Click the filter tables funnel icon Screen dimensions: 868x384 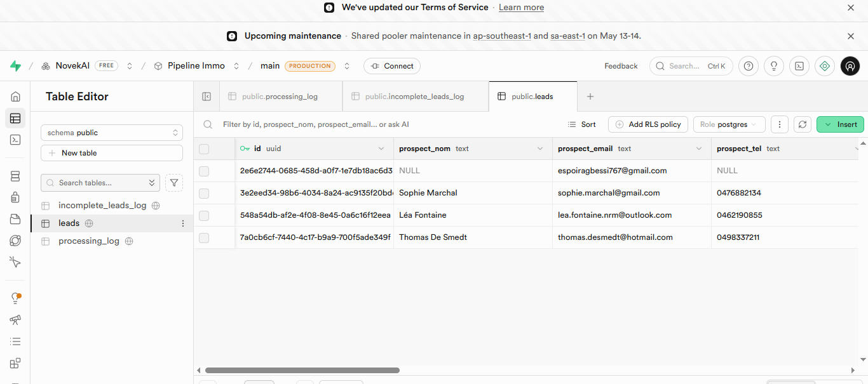pyautogui.click(x=174, y=183)
